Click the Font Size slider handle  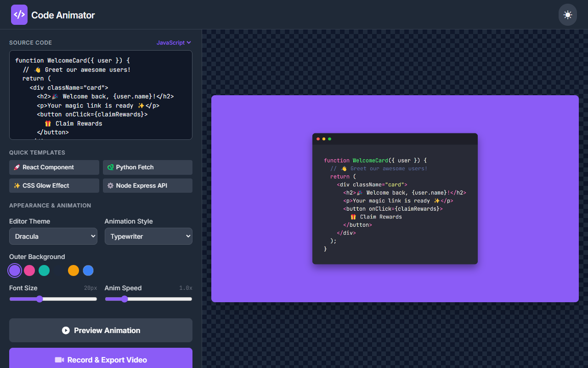(x=40, y=299)
